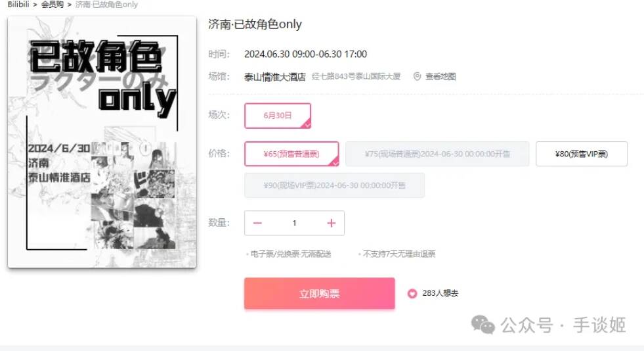Select the ¥80 presale VIP ticket
This screenshot has height=351, width=644.
pyautogui.click(x=582, y=154)
